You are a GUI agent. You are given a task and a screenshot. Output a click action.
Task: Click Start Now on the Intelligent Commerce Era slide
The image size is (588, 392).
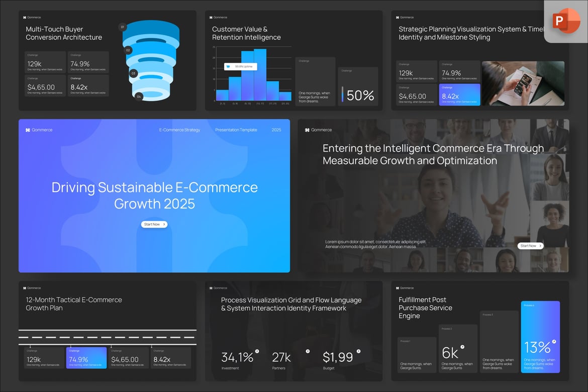(x=531, y=246)
